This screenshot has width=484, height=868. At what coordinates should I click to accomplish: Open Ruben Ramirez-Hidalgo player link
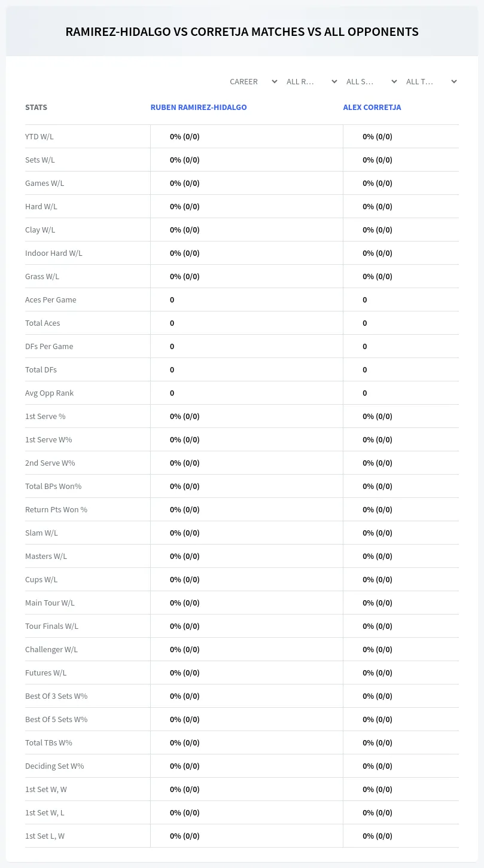pos(199,108)
